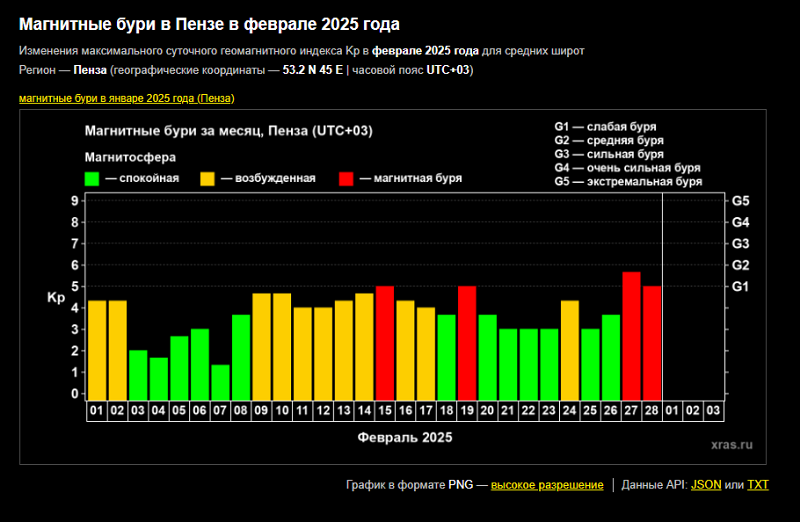Select the red bar for February 28
The height and width of the screenshot is (522, 800).
click(652, 342)
